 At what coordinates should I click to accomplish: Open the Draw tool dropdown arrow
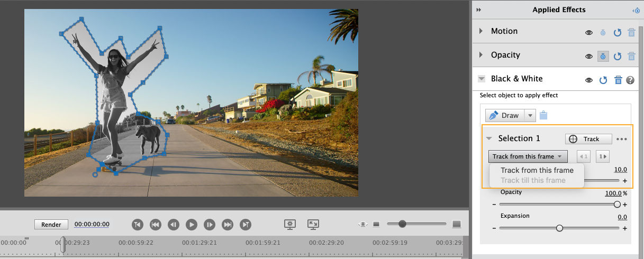pos(530,116)
